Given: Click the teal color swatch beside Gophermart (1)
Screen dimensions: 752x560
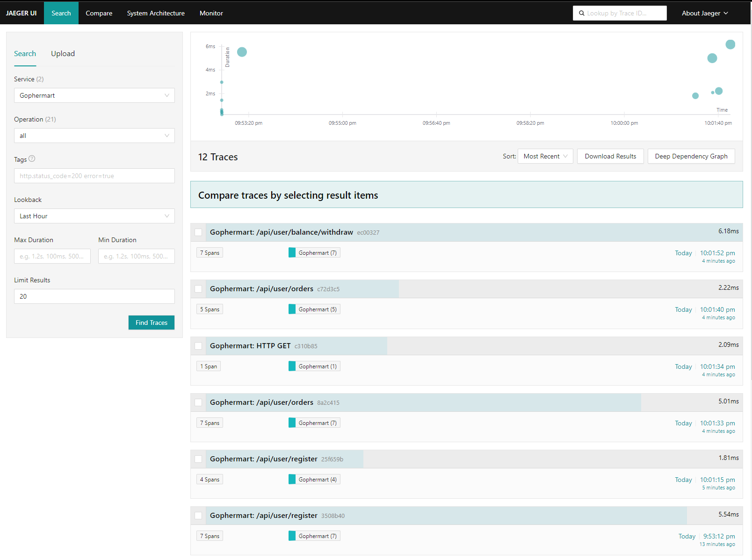Looking at the screenshot, I should (x=292, y=366).
